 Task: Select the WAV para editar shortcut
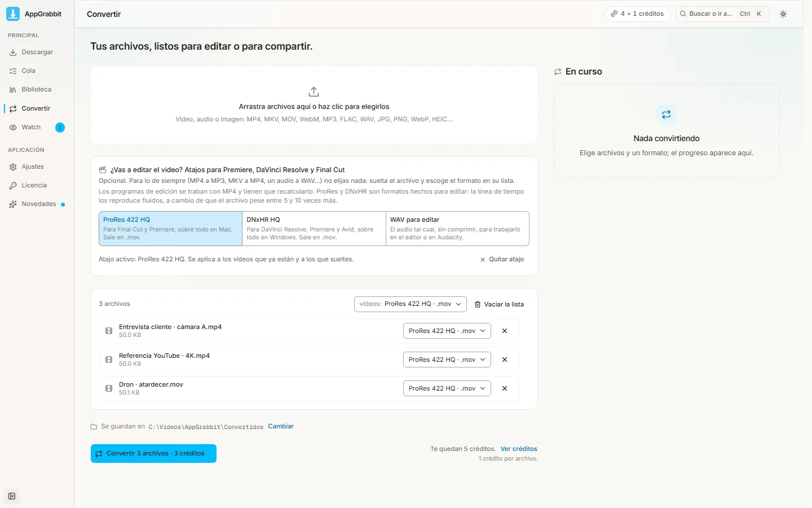pyautogui.click(x=457, y=229)
